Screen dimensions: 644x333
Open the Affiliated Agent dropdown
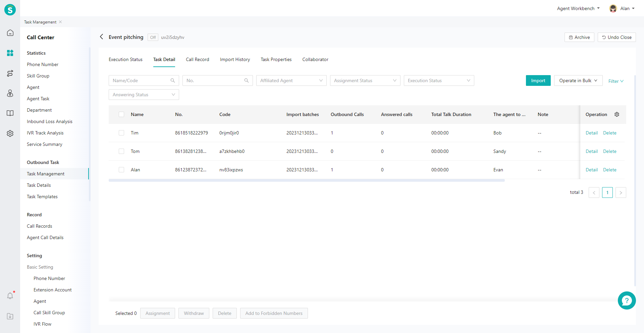tap(291, 80)
